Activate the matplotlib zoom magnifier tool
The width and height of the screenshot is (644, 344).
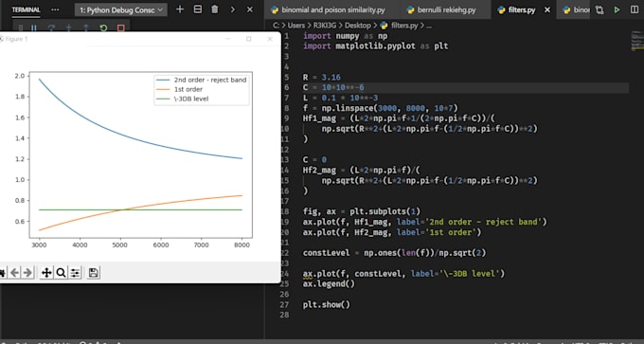61,273
